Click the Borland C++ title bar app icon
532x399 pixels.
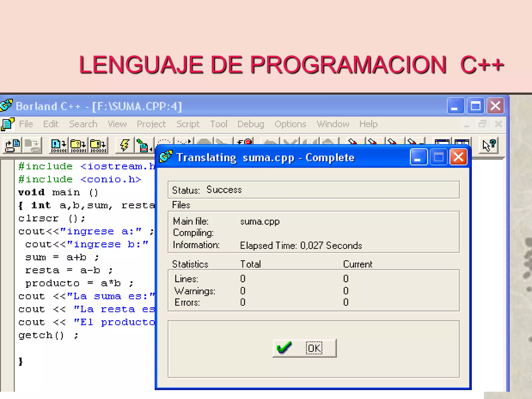click(6, 105)
